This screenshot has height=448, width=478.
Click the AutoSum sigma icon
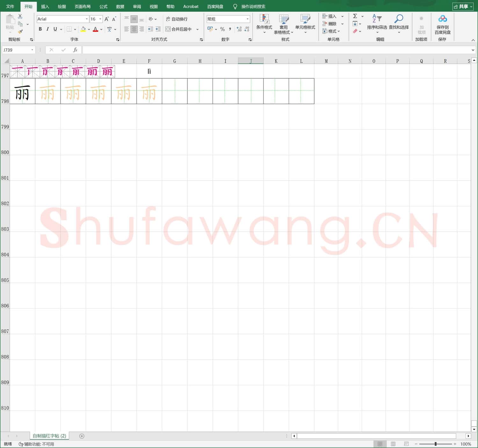(x=355, y=16)
